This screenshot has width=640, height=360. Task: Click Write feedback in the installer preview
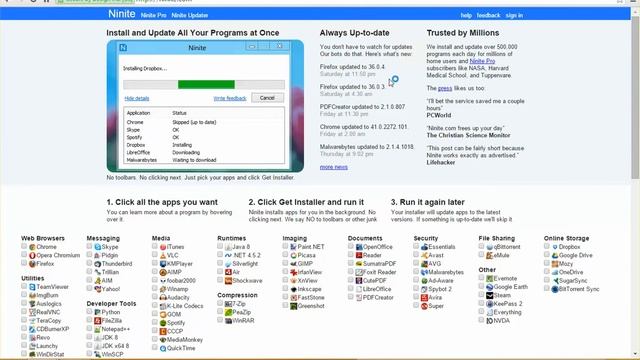pyautogui.click(x=230, y=98)
